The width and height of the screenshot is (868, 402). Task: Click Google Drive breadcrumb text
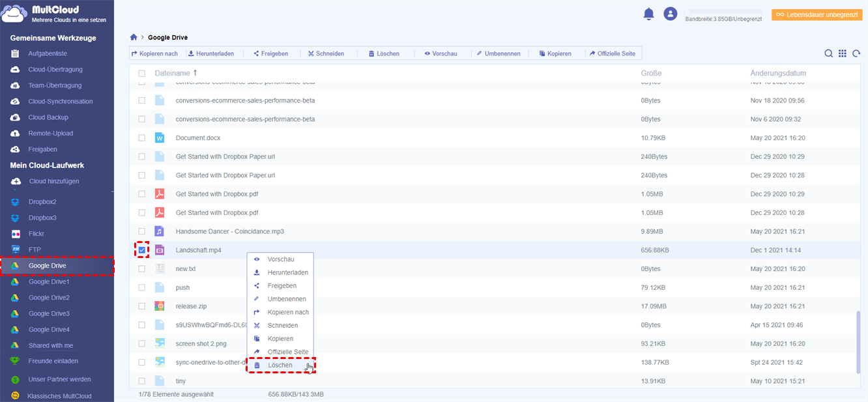coord(167,38)
